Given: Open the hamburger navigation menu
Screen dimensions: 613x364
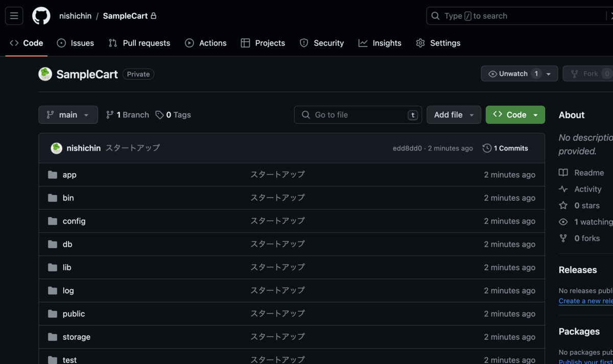Looking at the screenshot, I should coord(14,16).
